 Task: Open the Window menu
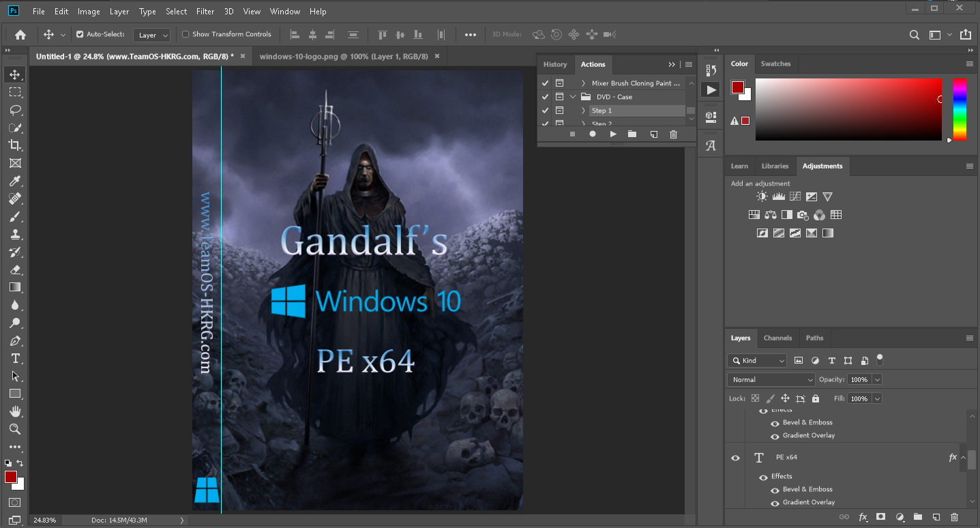pyautogui.click(x=285, y=12)
